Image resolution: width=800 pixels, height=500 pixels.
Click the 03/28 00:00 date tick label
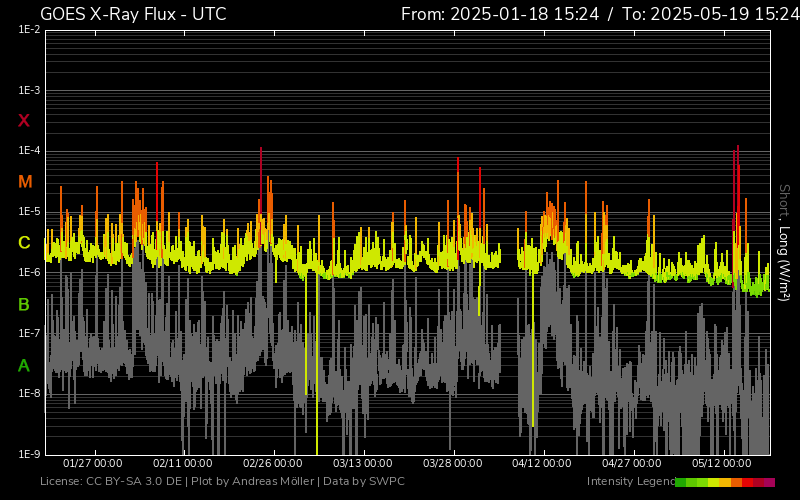pyautogui.click(x=453, y=463)
